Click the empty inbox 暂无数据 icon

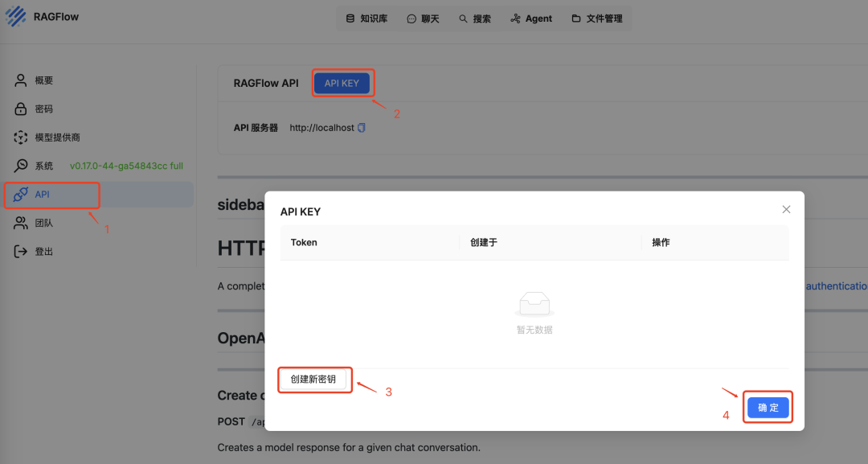[534, 304]
